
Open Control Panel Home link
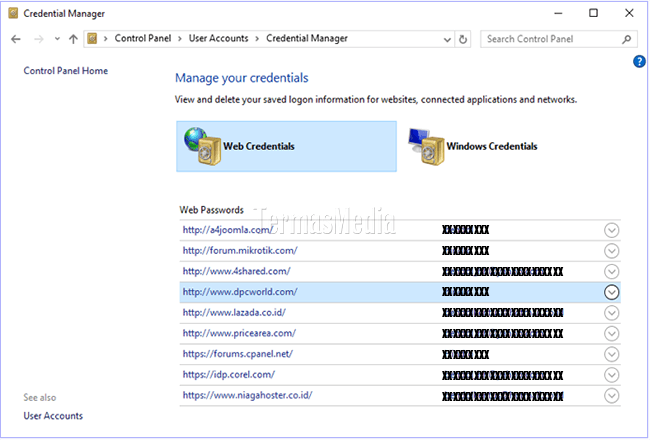click(x=65, y=70)
